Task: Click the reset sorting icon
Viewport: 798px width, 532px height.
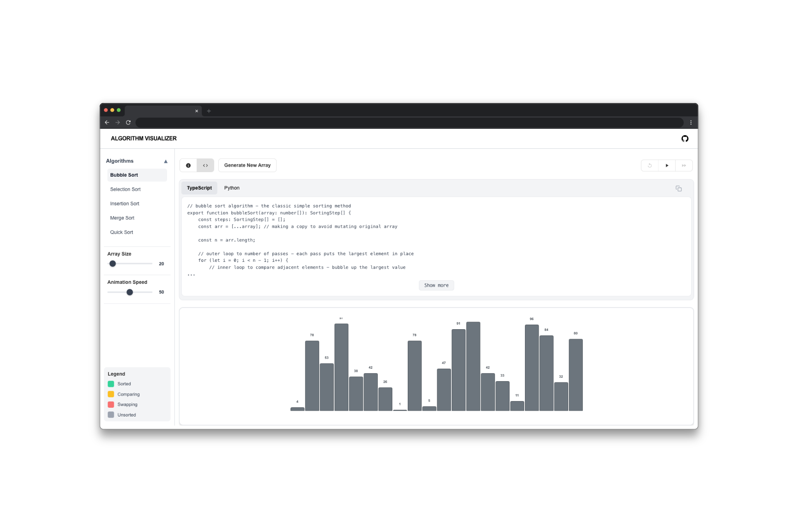Action: coord(650,165)
